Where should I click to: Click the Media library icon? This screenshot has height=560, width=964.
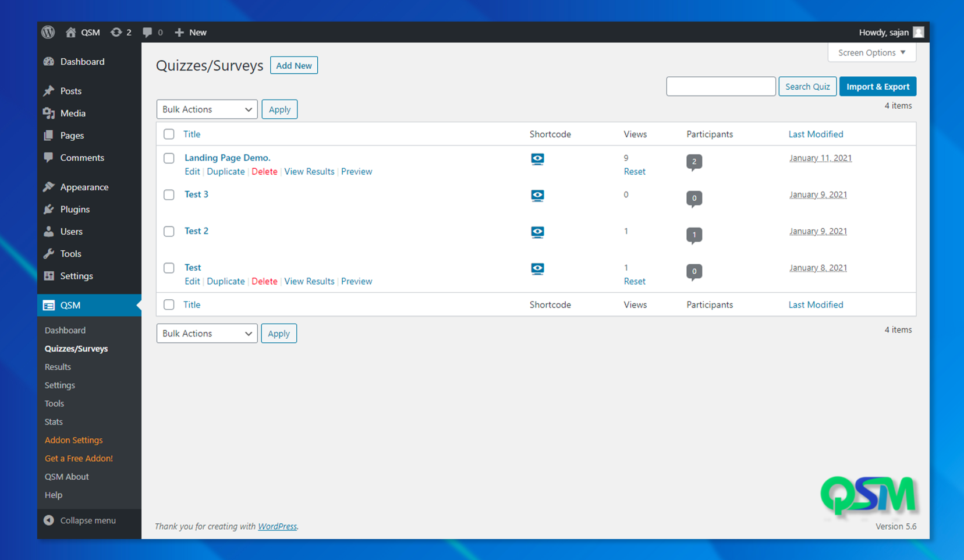(x=49, y=114)
